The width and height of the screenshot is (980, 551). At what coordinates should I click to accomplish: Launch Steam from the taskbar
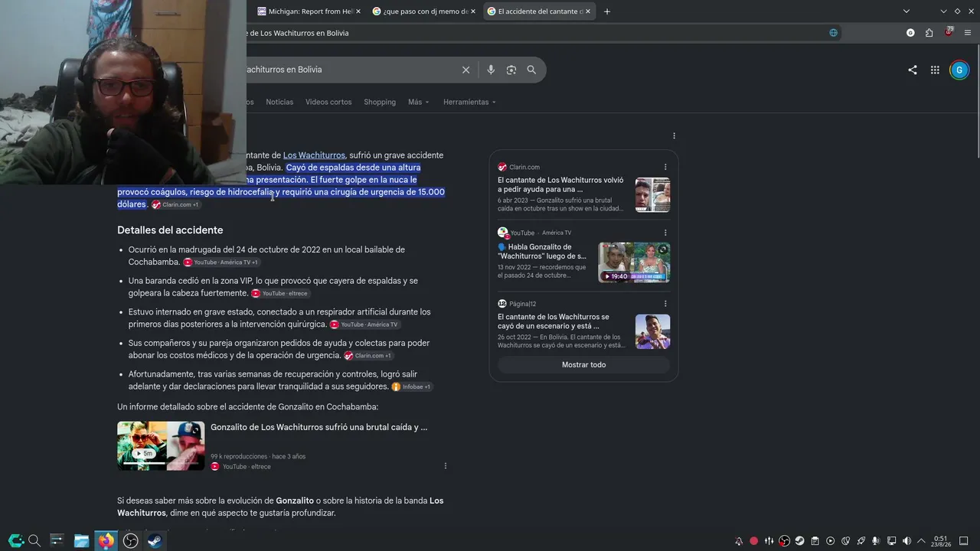tap(155, 540)
